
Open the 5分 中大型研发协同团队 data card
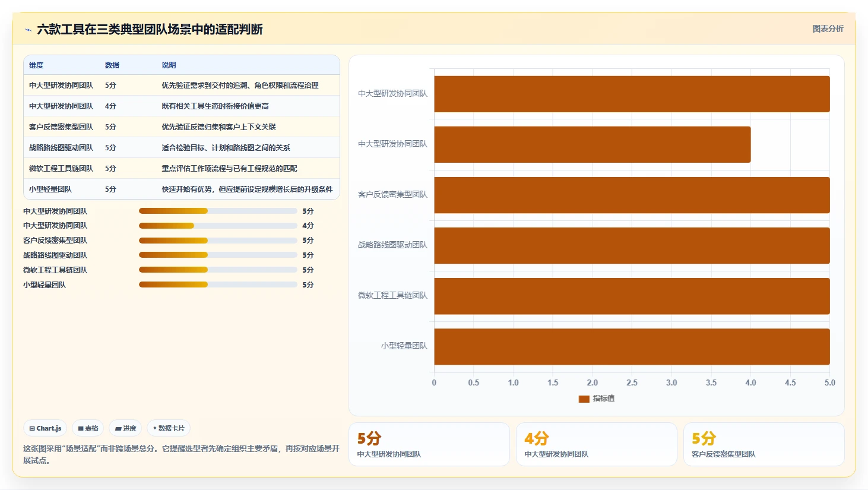429,444
